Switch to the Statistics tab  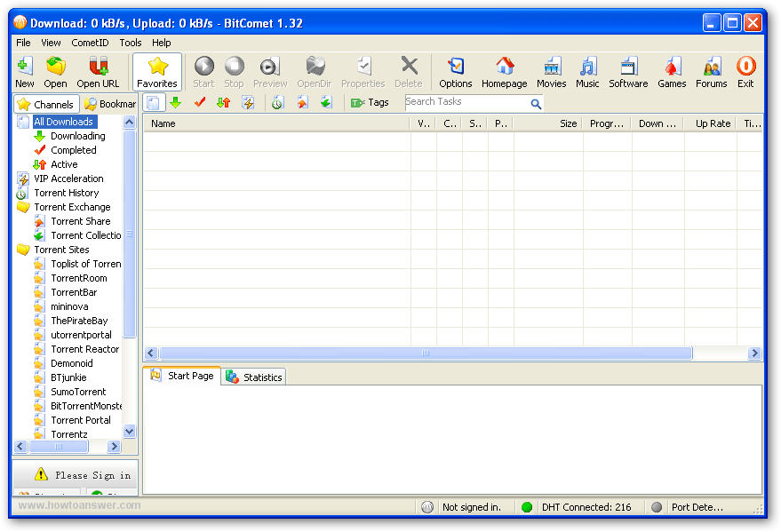253,377
